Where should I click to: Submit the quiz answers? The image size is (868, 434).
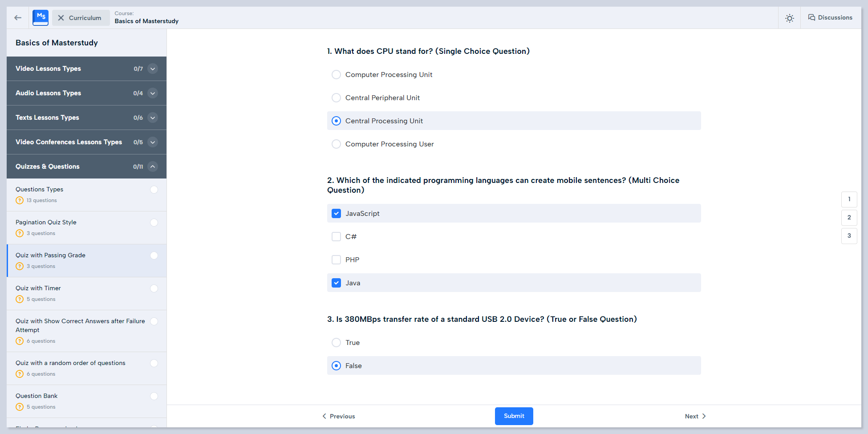pyautogui.click(x=514, y=416)
